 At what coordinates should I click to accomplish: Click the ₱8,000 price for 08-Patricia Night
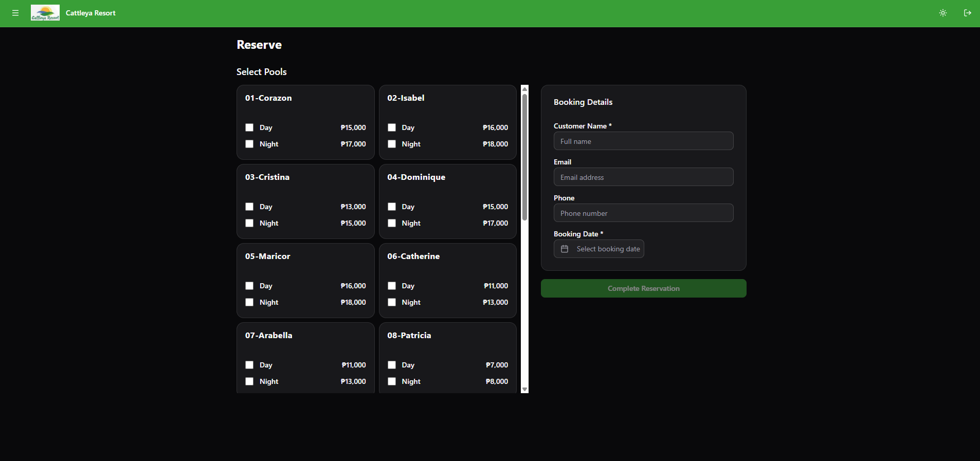point(497,381)
